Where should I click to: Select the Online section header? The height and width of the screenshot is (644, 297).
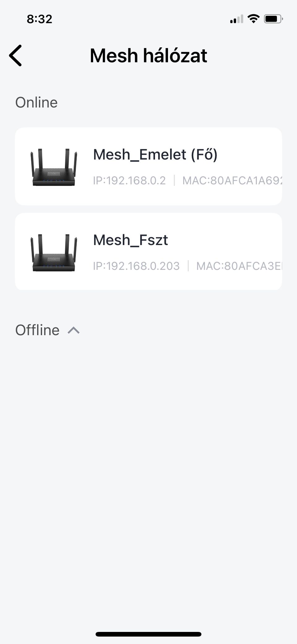coord(37,102)
